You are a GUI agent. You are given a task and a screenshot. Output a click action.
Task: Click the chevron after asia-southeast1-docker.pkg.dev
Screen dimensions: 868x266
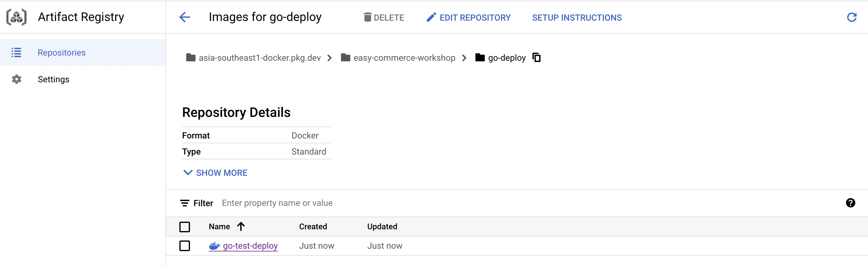click(330, 58)
